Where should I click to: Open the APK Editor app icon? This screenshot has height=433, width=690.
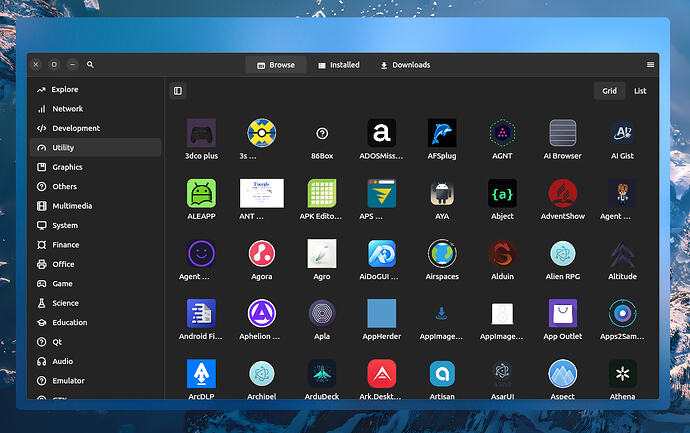(322, 193)
